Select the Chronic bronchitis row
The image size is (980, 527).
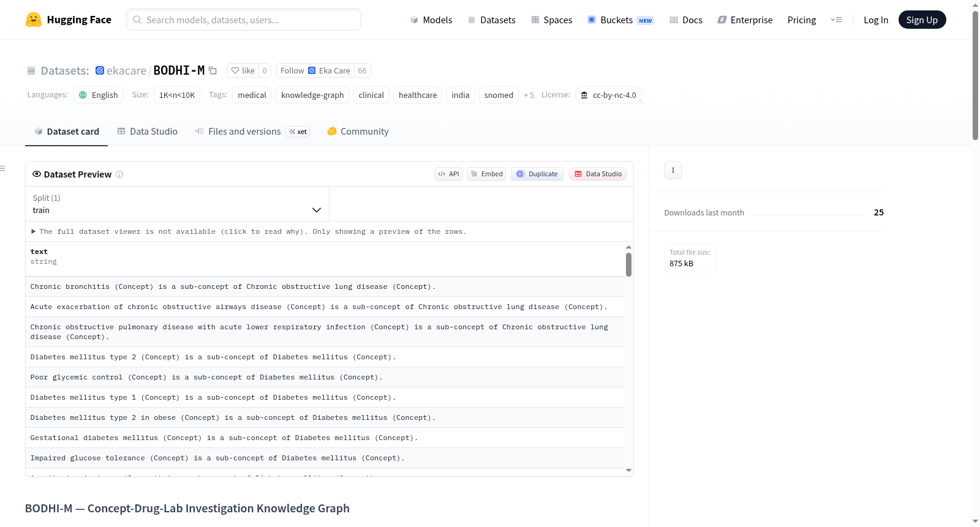325,286
